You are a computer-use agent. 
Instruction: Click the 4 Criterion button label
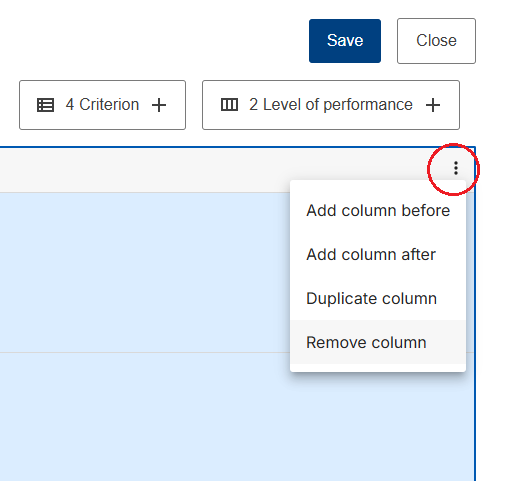tap(102, 104)
